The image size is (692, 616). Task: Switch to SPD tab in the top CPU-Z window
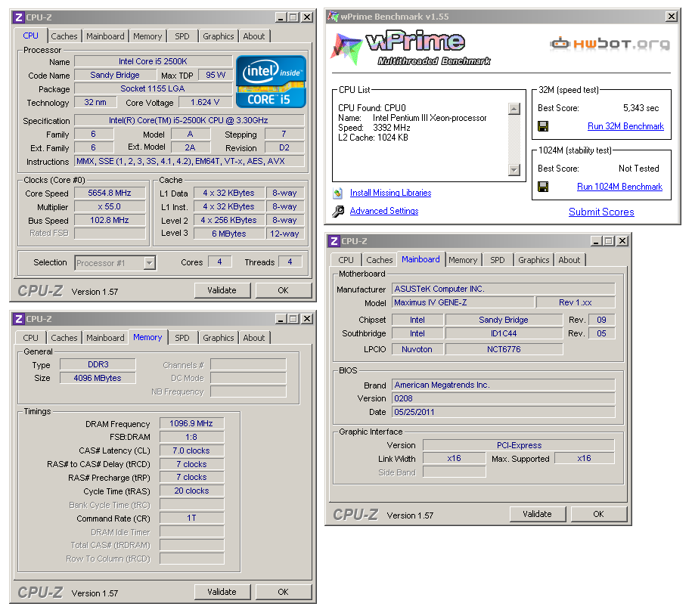[x=182, y=36]
